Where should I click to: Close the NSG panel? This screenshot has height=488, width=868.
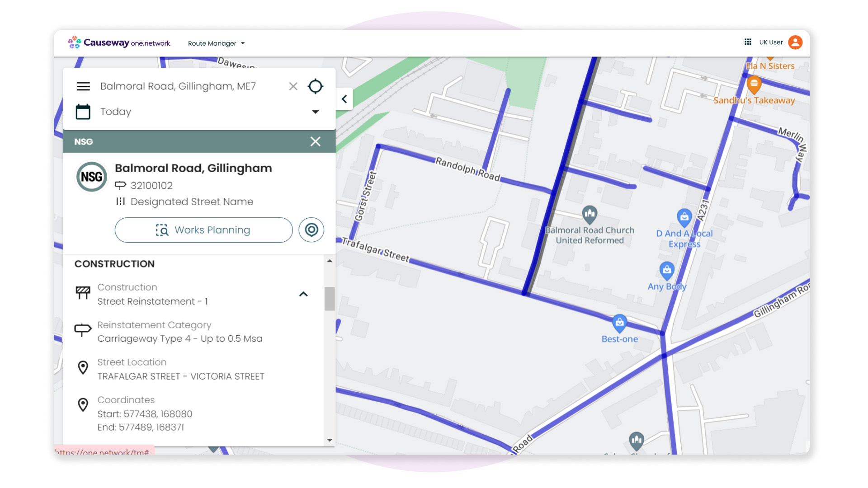click(x=316, y=141)
